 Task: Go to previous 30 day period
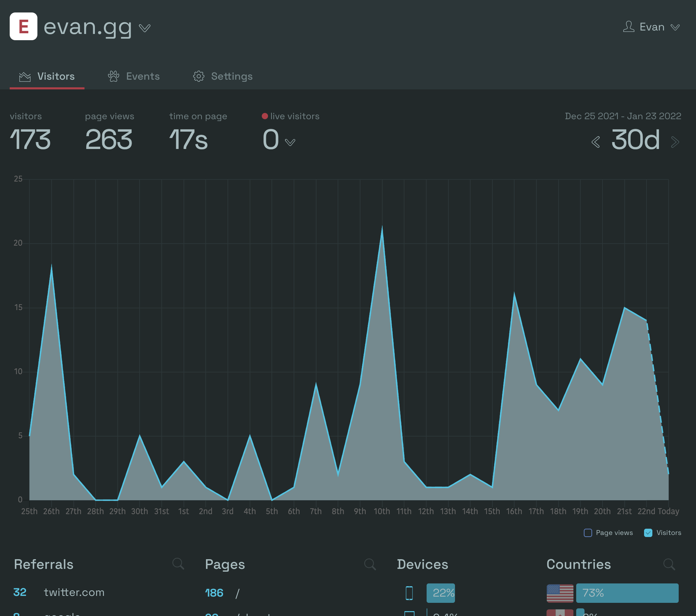596,142
